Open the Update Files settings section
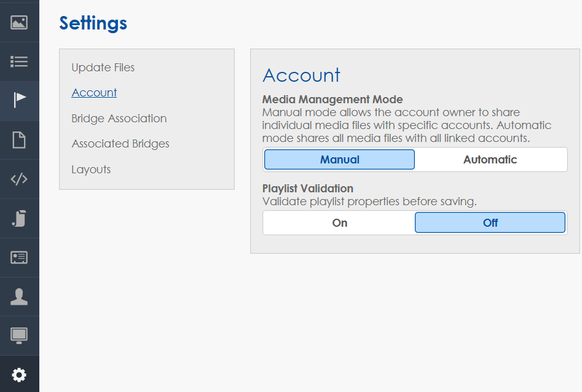 tap(103, 68)
